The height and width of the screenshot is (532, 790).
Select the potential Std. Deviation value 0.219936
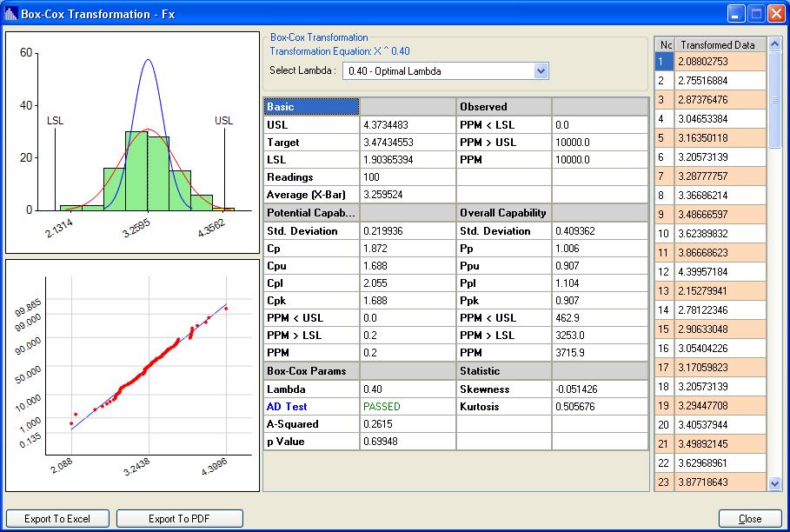click(x=408, y=231)
